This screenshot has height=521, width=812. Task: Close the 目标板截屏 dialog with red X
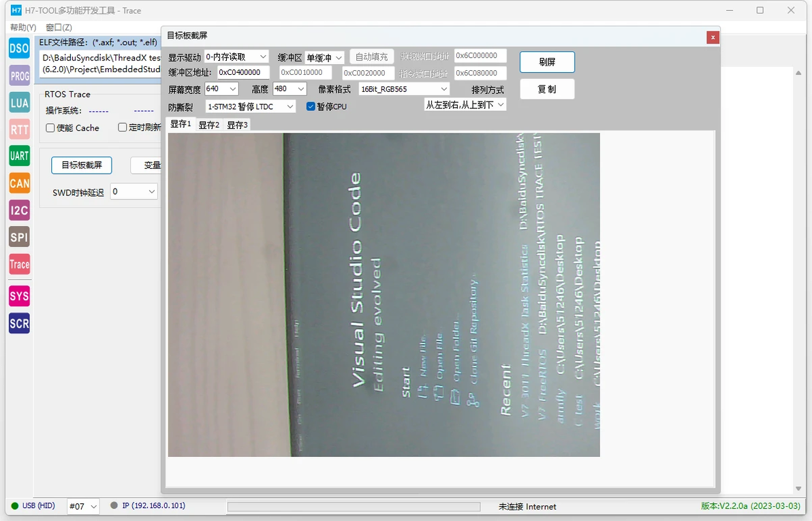[713, 37]
